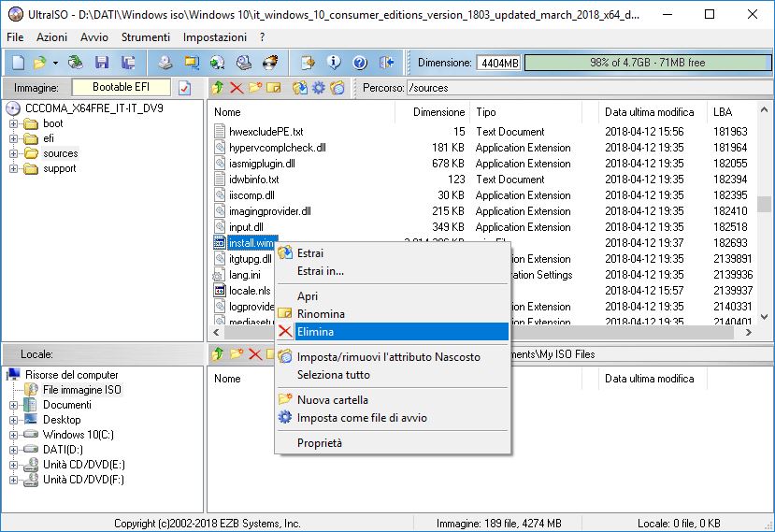The width and height of the screenshot is (775, 532).
Task: Click the horizontal scrollbar right arrow
Action: (x=749, y=332)
